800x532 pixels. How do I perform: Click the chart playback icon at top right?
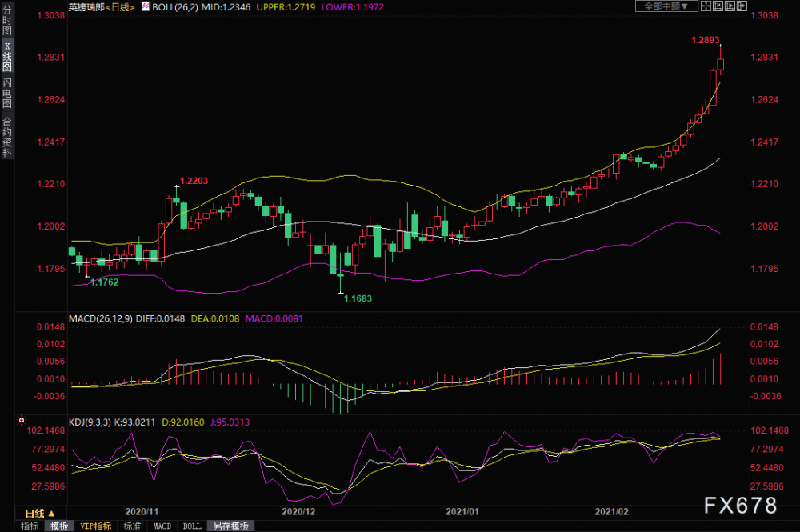[x=730, y=6]
